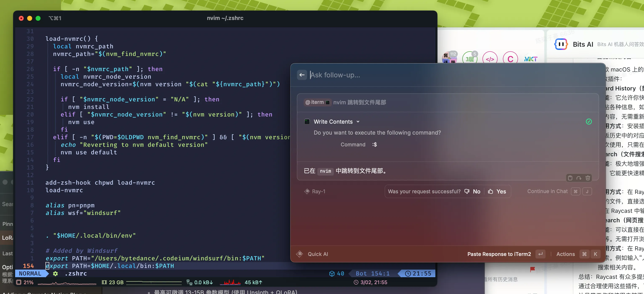This screenshot has width=644, height=294.
Task: Delete the response with trash icon
Action: pyautogui.click(x=588, y=178)
